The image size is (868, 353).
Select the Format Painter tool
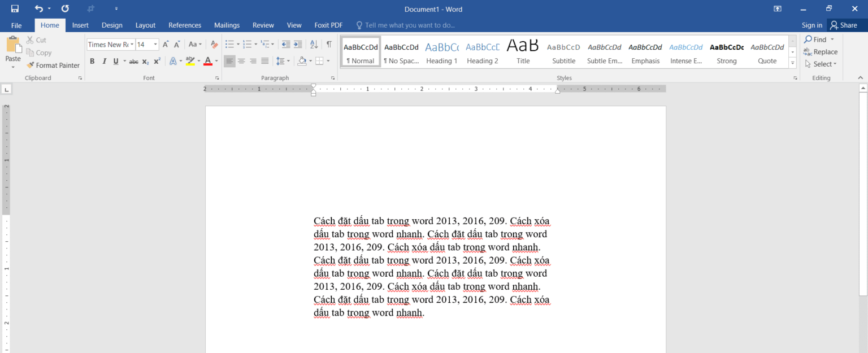coord(53,65)
